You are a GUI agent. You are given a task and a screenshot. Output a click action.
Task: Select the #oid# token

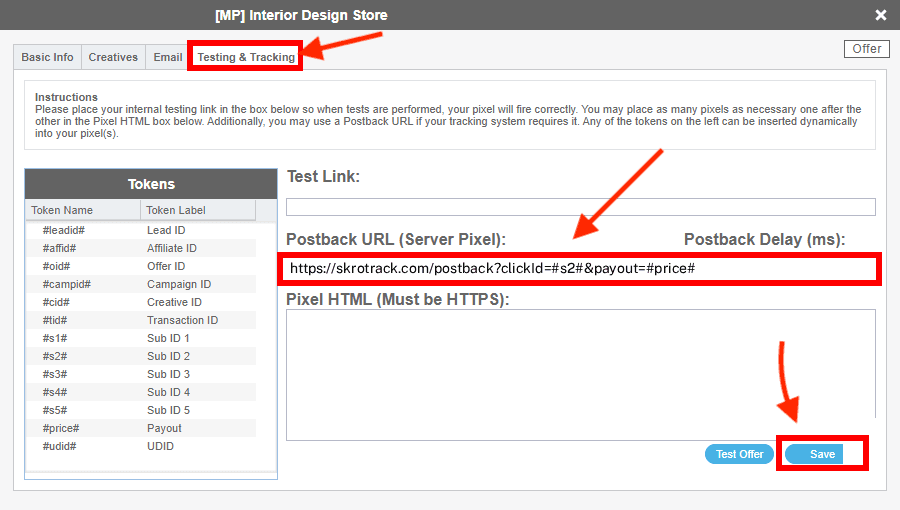[x=56, y=266]
